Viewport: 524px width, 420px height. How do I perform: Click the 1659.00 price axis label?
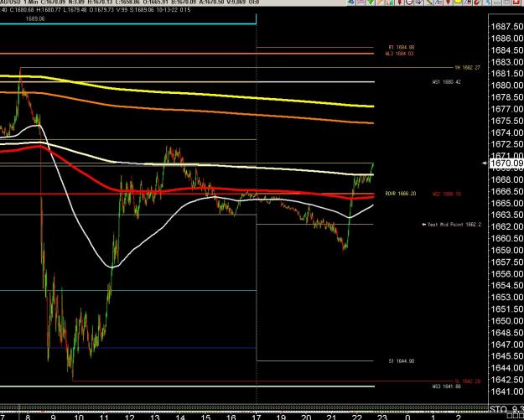[x=506, y=251]
